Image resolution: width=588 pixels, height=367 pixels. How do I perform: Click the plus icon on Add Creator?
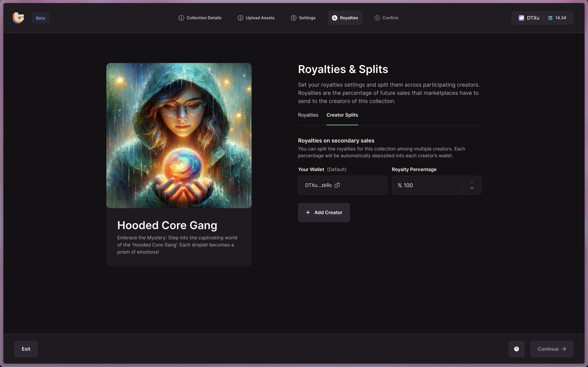coord(308,212)
